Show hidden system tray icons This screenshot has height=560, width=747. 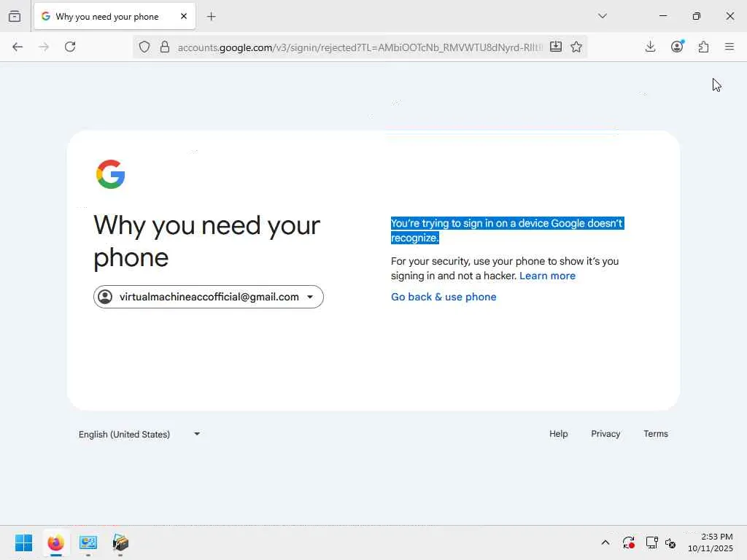pos(605,542)
